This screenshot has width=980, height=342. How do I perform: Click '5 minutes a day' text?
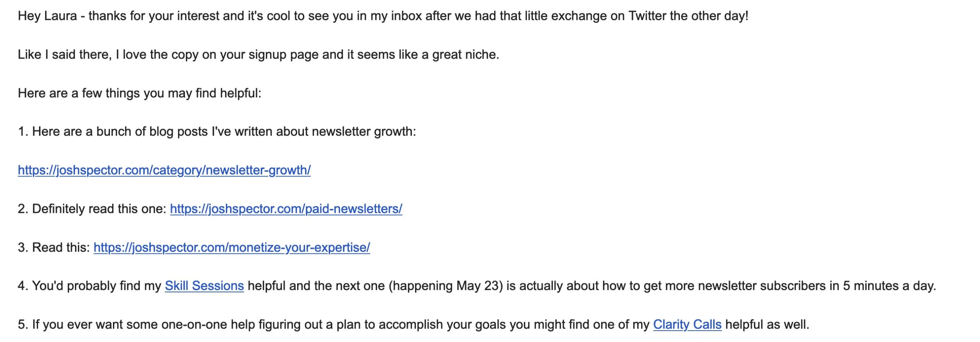888,286
